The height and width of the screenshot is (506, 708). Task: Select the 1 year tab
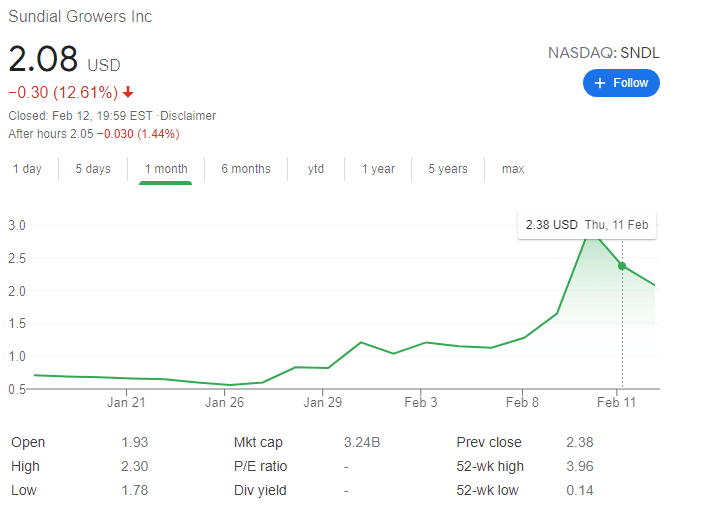pyautogui.click(x=378, y=169)
